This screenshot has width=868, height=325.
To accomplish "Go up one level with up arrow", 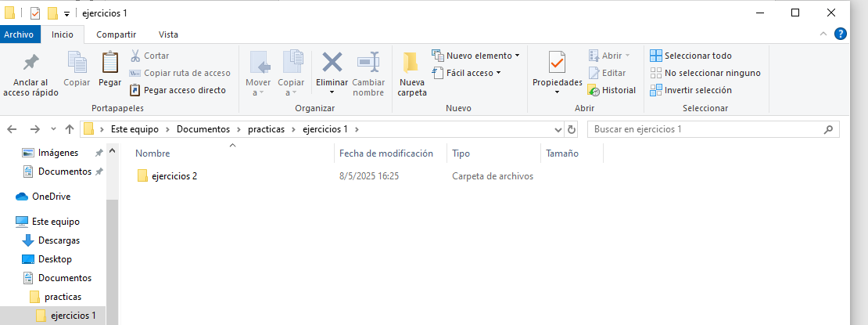I will (x=70, y=129).
